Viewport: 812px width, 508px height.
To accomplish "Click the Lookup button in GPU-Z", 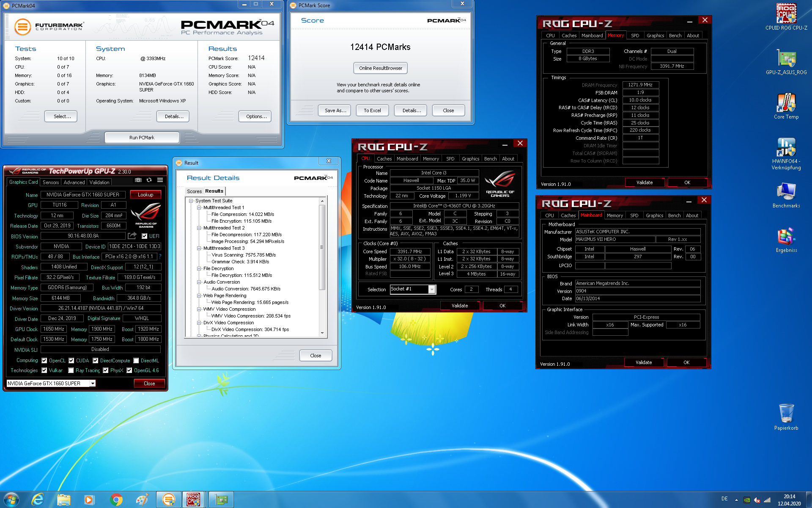I will click(145, 195).
